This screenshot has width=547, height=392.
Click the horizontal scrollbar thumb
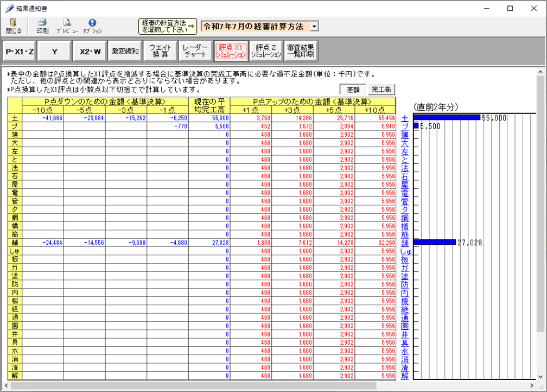pos(194,385)
